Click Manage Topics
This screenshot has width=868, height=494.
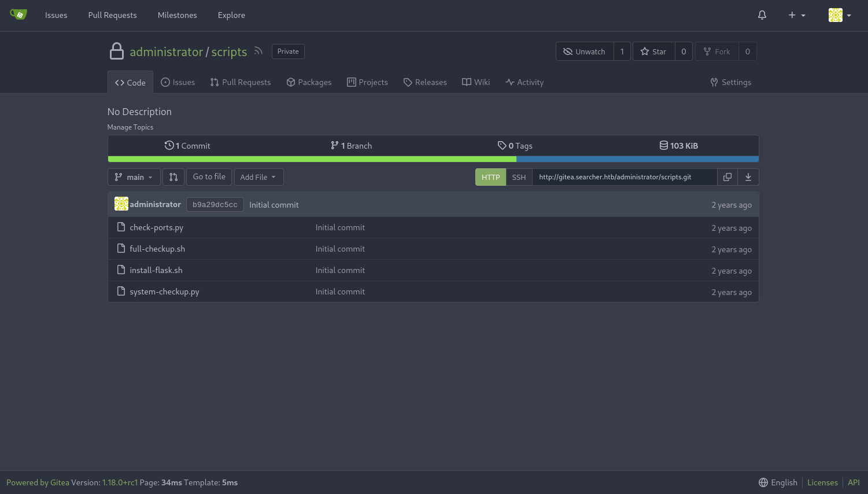click(130, 127)
